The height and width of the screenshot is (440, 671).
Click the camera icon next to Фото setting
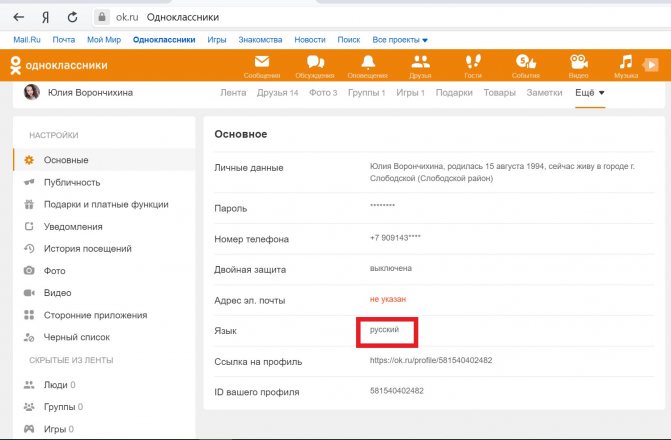coord(29,271)
